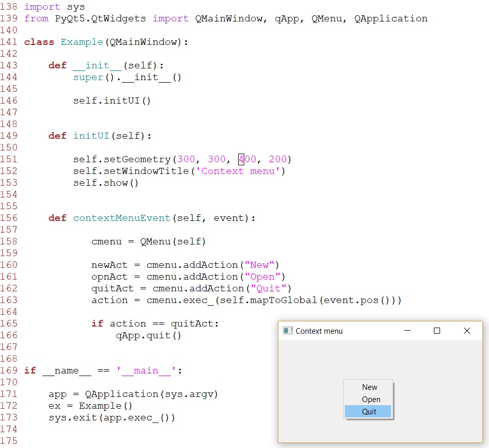Minimize the Context menu window
This screenshot has height=448, width=489.
click(x=407, y=331)
